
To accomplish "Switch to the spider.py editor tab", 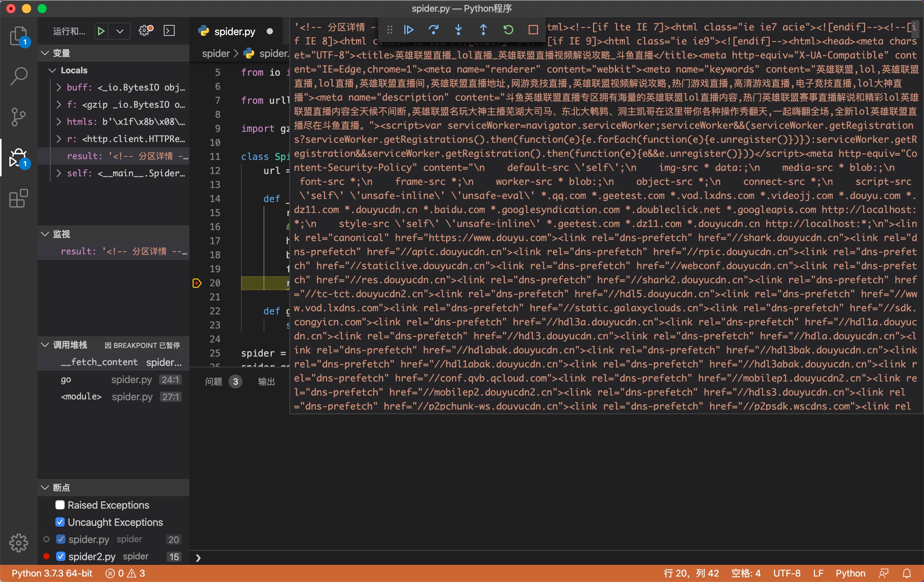I will pos(235,31).
